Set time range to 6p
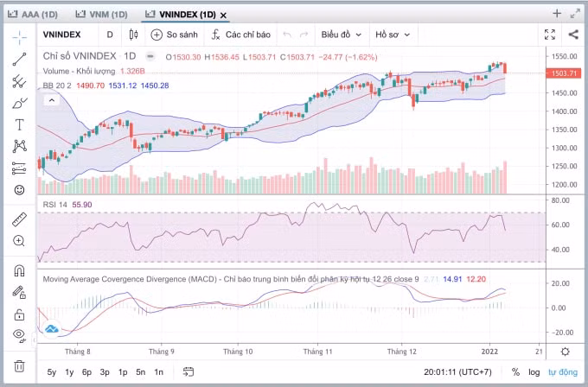The image size is (588, 387). pyautogui.click(x=87, y=372)
